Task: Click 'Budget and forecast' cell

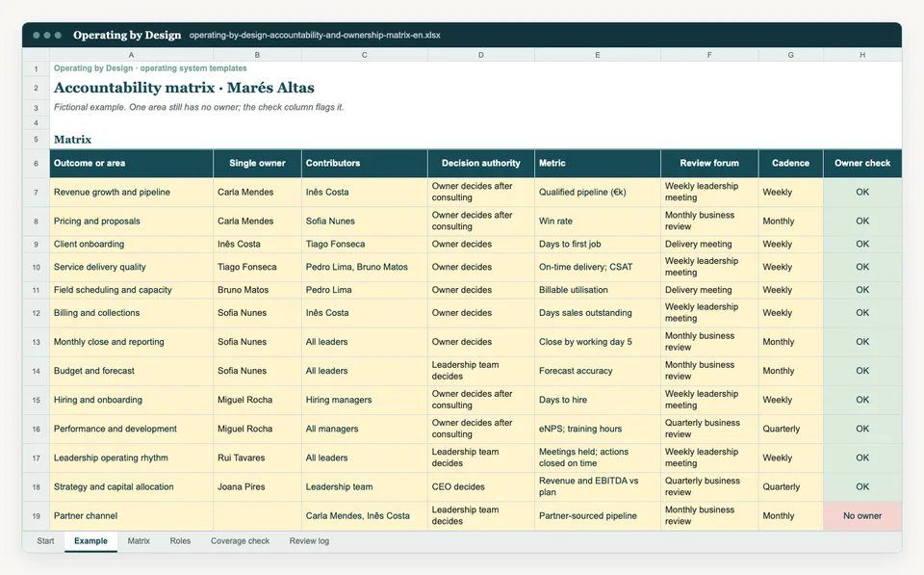Action: click(131, 371)
